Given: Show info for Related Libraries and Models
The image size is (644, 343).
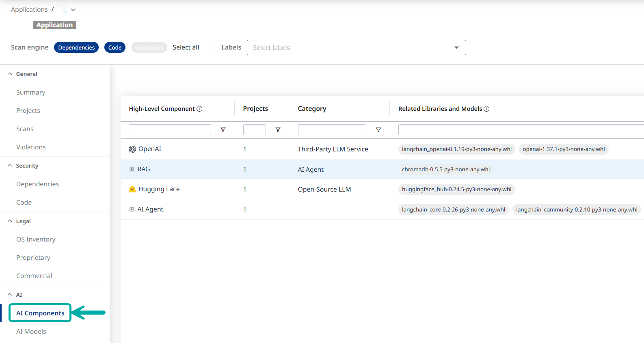Looking at the screenshot, I should tap(486, 109).
